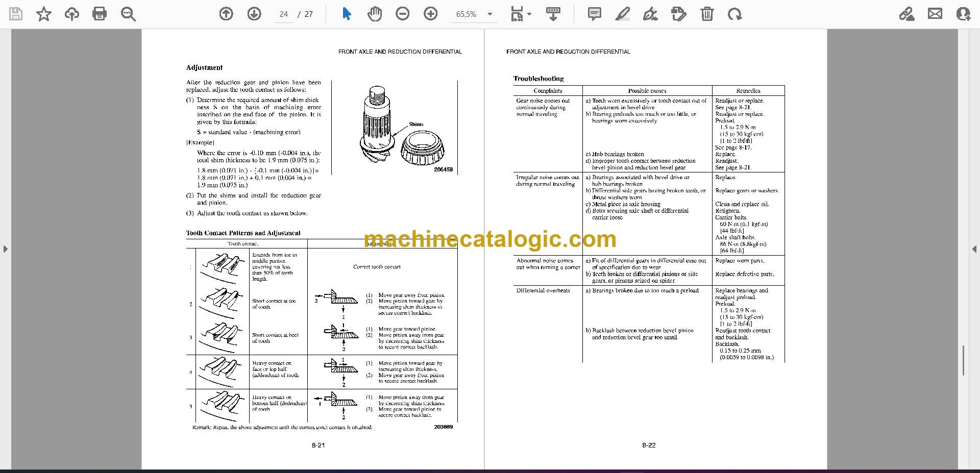The height and width of the screenshot is (473, 980).
Task: Print the document
Action: 100,14
